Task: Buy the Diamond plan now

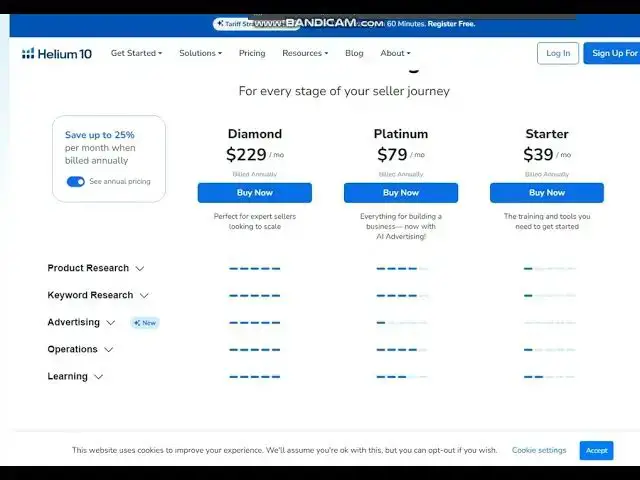Action: point(255,193)
